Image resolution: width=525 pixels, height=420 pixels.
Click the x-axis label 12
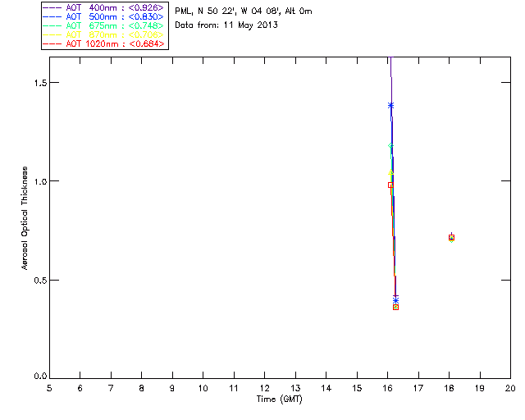point(264,388)
